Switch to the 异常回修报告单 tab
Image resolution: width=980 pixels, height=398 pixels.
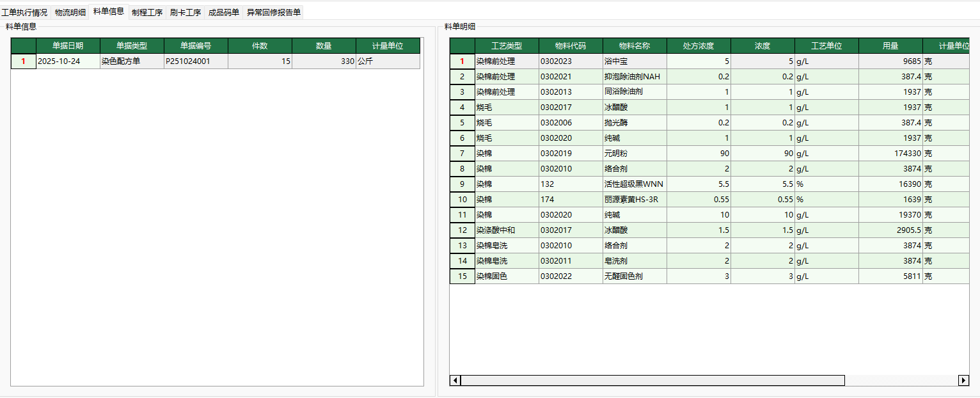point(274,12)
